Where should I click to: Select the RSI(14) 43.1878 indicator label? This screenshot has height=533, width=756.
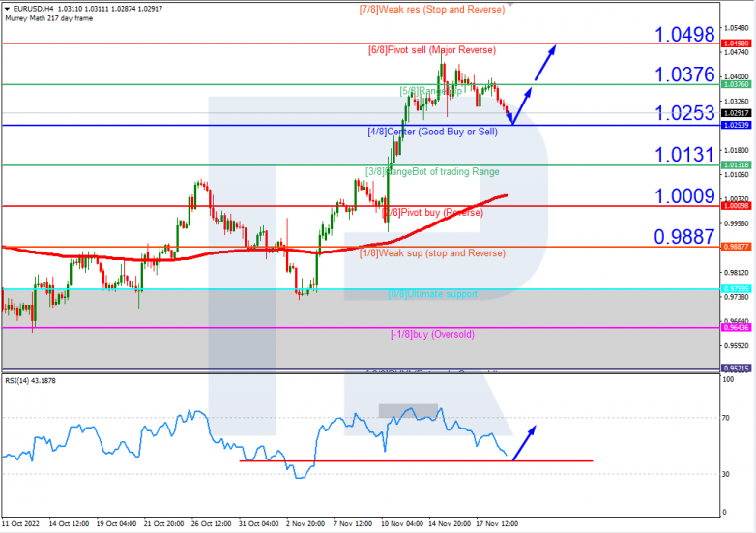[x=30, y=380]
